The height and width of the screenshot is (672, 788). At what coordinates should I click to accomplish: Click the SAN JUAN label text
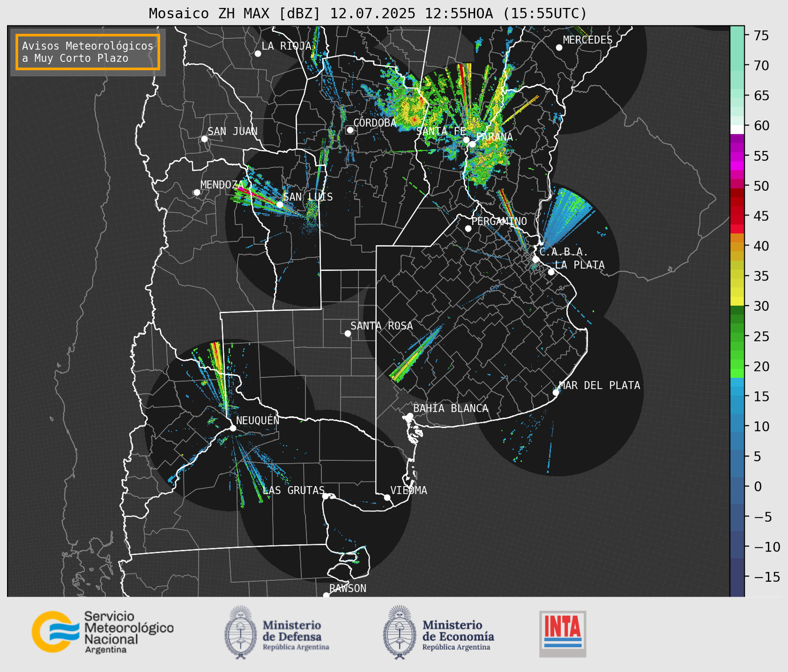233,131
